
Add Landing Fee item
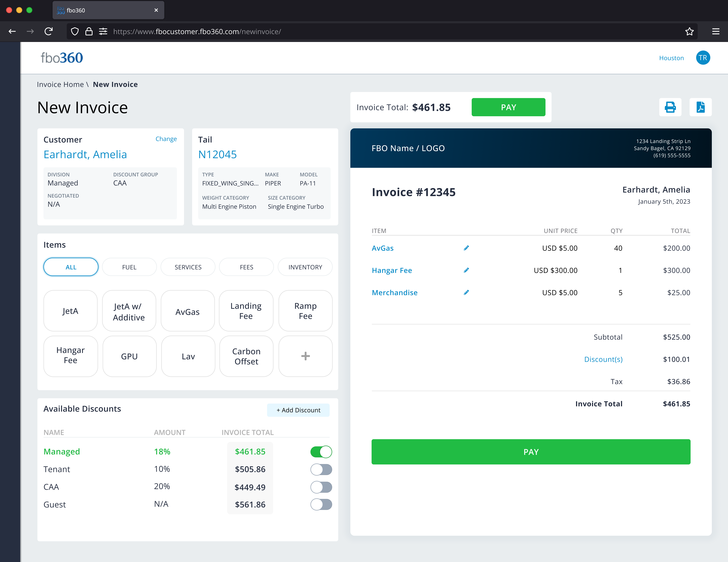[246, 311]
